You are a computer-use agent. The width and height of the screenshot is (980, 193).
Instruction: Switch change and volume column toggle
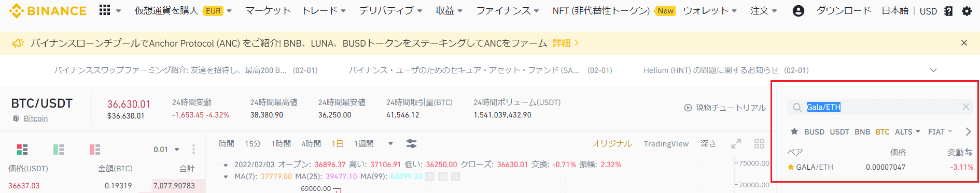[968, 152]
